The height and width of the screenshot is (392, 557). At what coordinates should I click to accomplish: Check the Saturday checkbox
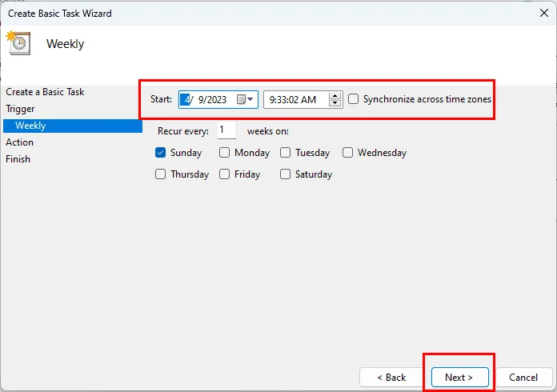coord(285,174)
